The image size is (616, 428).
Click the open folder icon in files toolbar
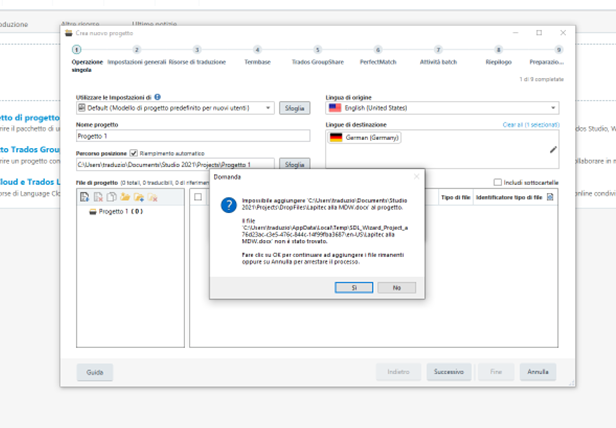125,197
